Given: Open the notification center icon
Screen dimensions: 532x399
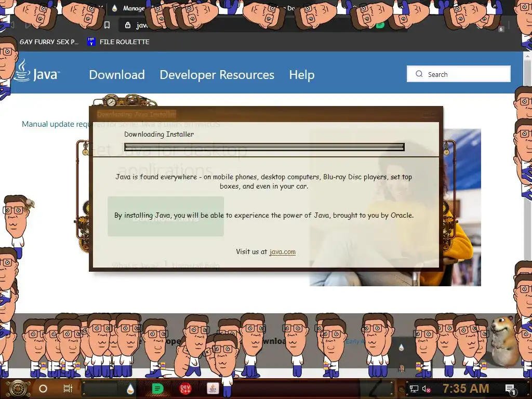Looking at the screenshot, I should pos(510,390).
